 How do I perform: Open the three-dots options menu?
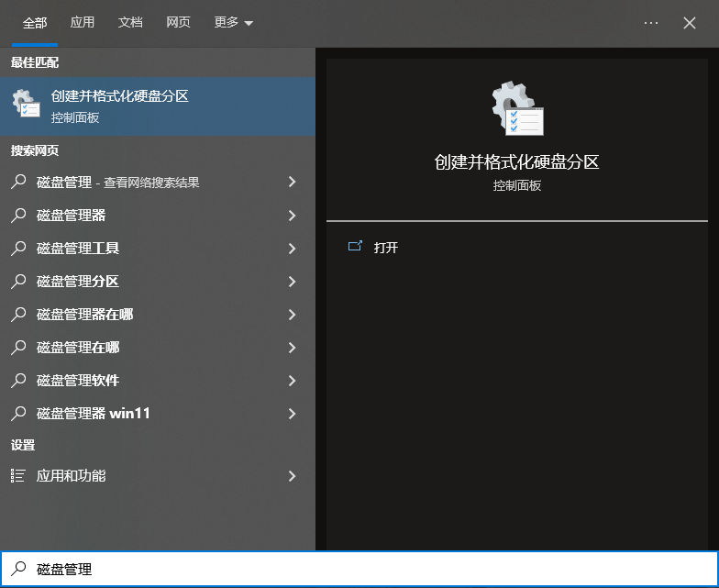click(651, 22)
